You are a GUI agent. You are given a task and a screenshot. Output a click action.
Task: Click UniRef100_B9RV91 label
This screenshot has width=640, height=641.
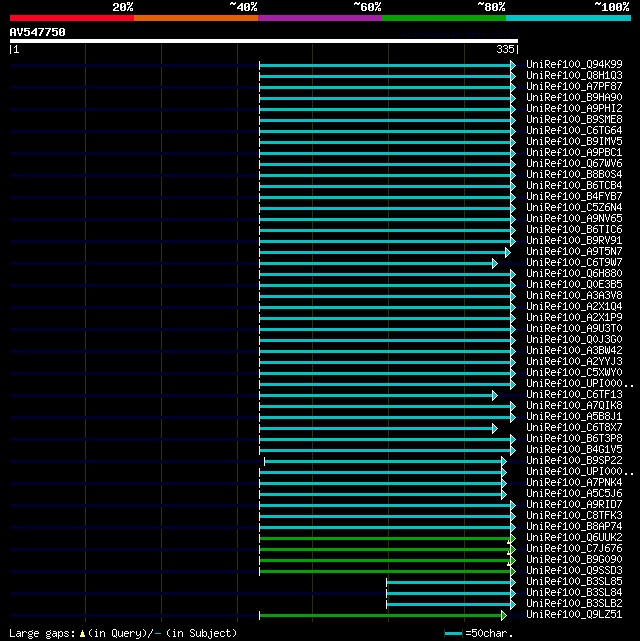tap(574, 240)
